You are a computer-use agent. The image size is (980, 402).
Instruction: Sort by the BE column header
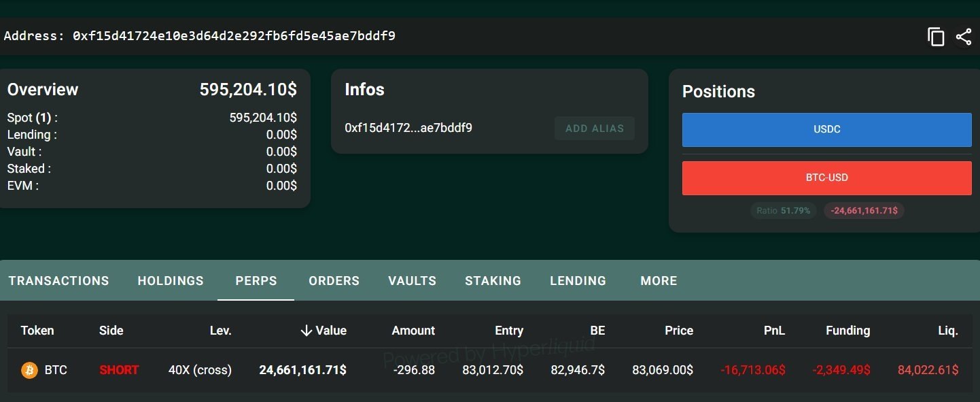coord(597,331)
